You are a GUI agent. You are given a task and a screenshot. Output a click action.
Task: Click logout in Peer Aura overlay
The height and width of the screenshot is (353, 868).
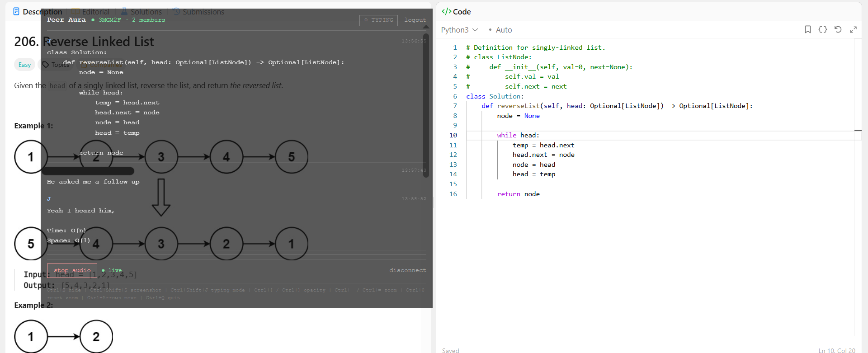pos(415,20)
